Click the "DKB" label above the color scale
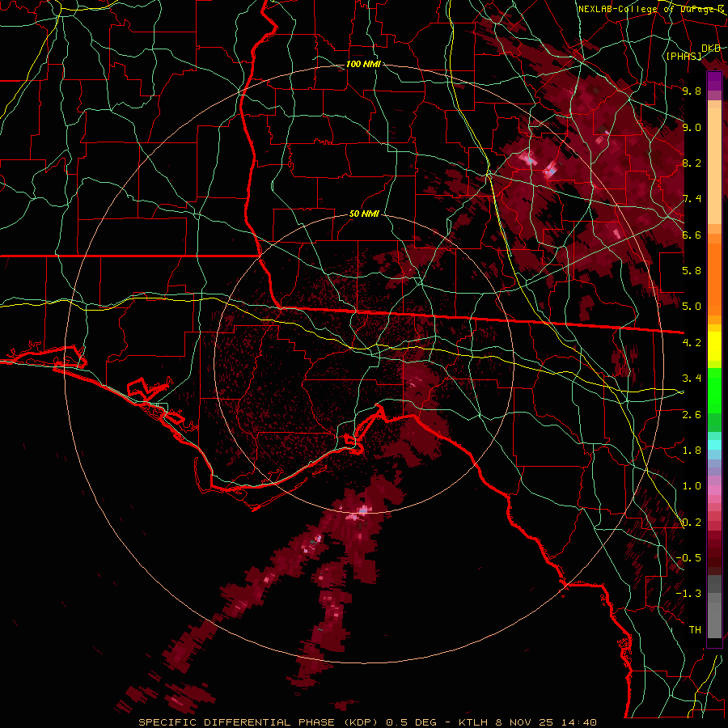Image resolution: width=728 pixels, height=728 pixels. [711, 49]
